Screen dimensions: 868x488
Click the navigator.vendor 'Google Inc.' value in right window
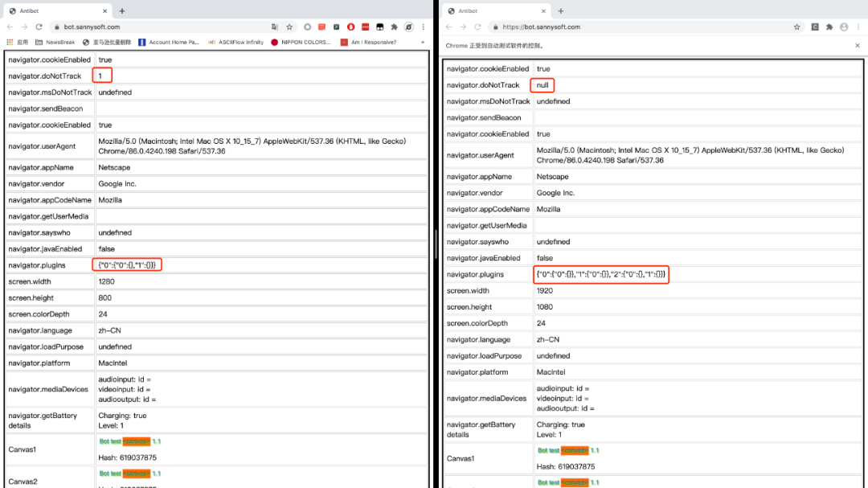pos(555,193)
